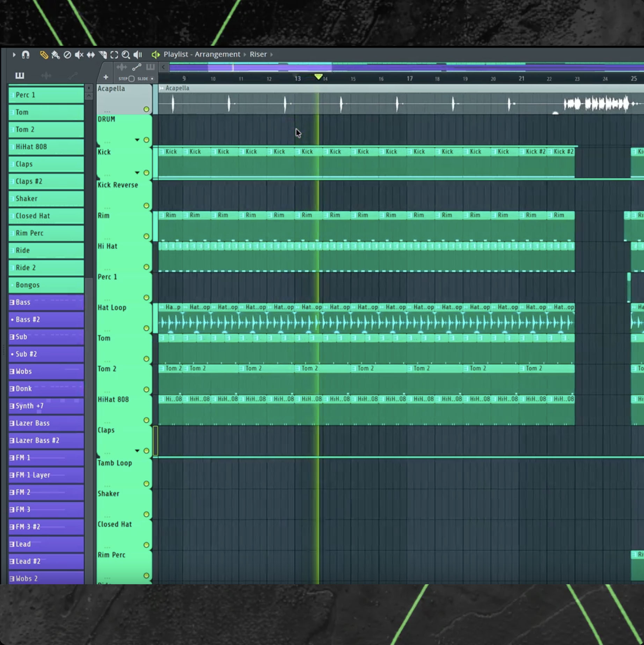Open the first Kick #2 clip menu icon

pos(522,152)
